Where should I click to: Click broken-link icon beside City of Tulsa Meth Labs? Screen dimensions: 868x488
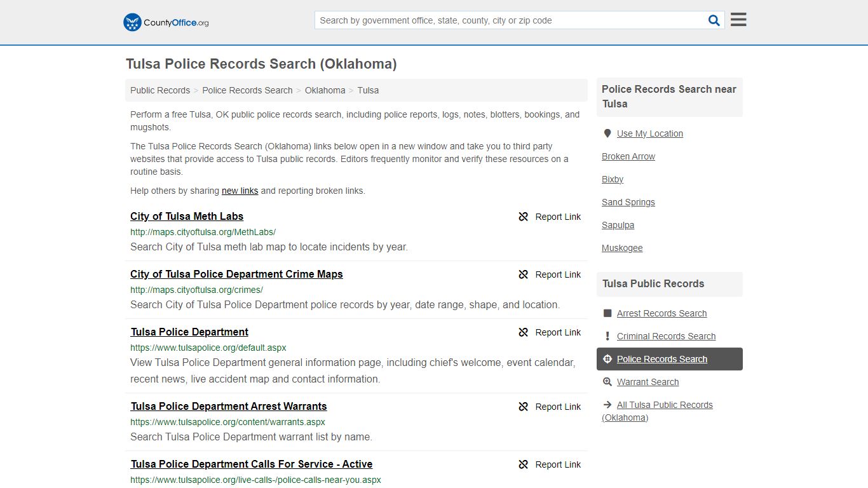click(x=524, y=217)
